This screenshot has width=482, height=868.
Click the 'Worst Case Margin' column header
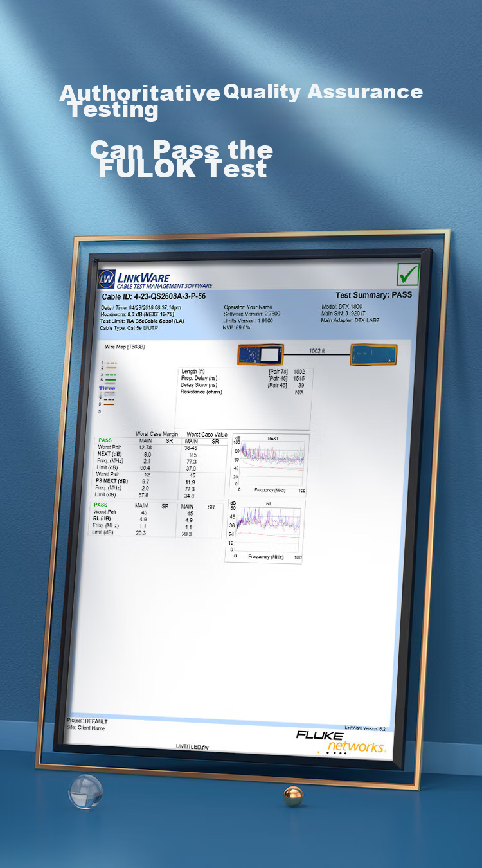pos(157,435)
